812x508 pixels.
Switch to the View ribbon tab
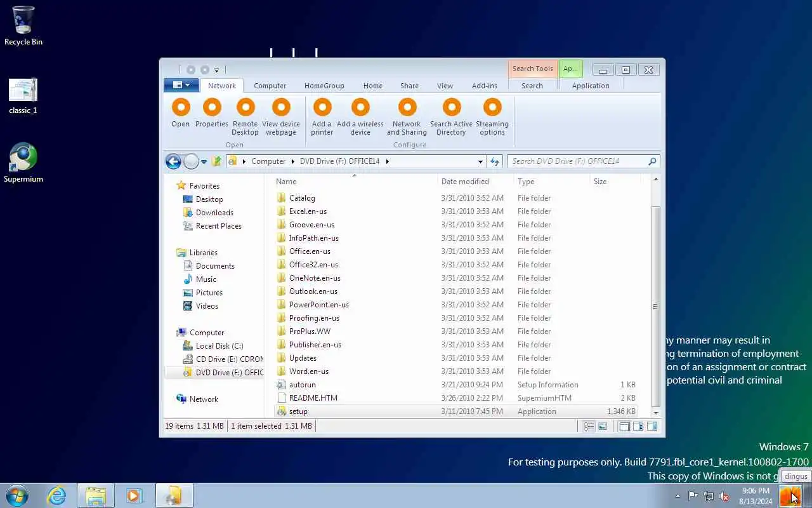click(x=445, y=86)
